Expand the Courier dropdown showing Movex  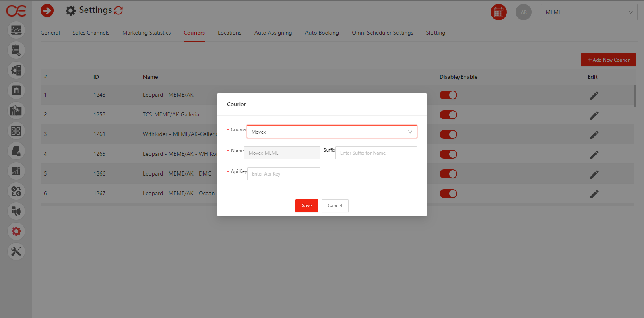coord(331,132)
